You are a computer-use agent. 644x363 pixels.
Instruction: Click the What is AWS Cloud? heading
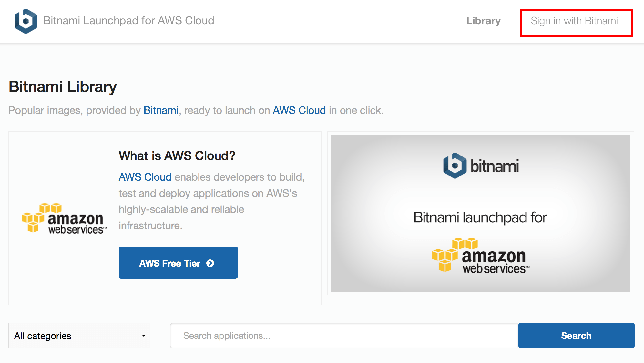[x=177, y=156]
